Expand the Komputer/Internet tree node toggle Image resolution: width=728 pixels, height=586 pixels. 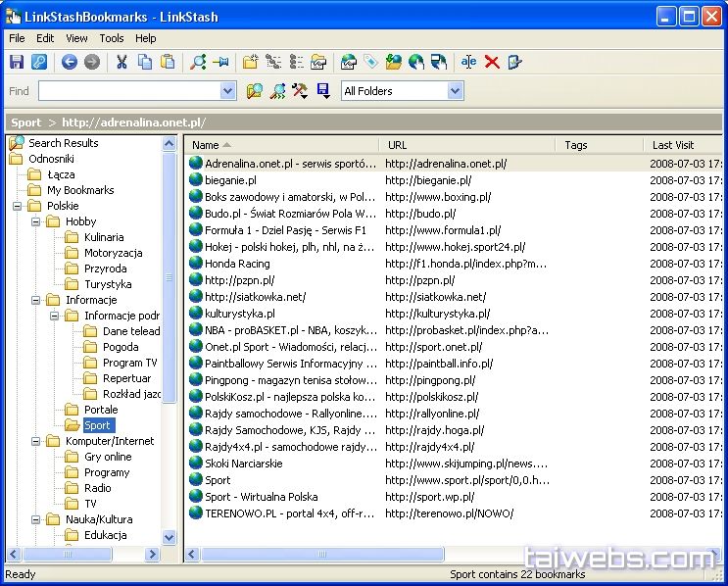(36, 441)
